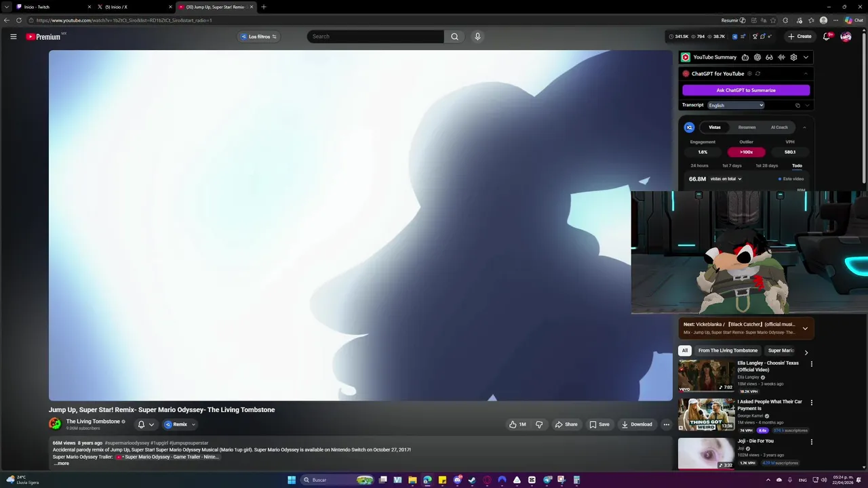Open options for I Asked People video
Viewport: 868px width, 488px height.
pyautogui.click(x=811, y=403)
